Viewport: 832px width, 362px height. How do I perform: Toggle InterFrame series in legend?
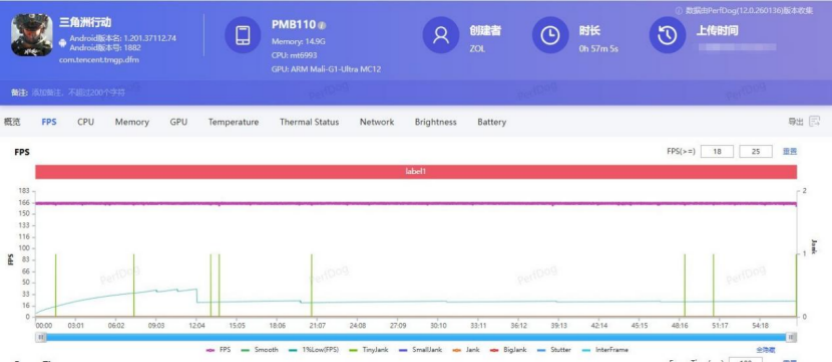click(604, 350)
